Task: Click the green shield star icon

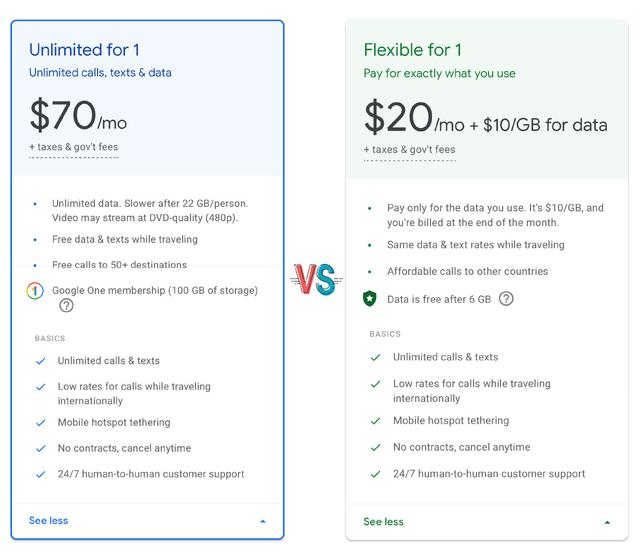Action: [370, 299]
